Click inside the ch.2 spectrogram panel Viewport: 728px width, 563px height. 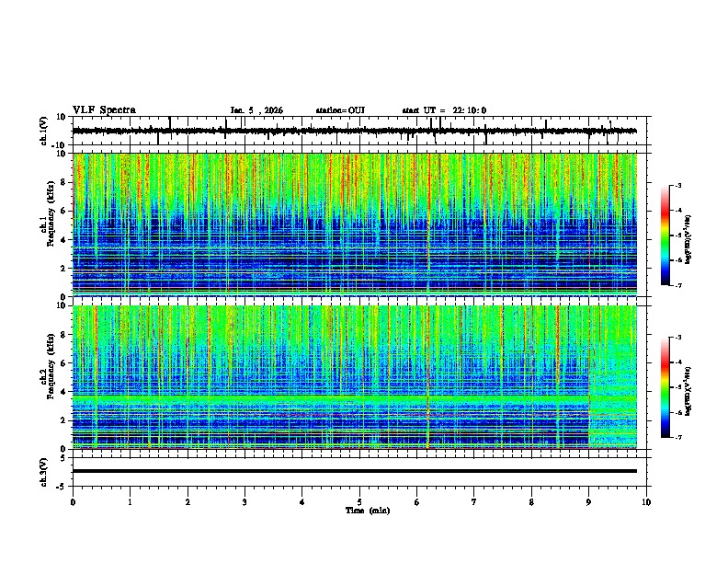355,377
